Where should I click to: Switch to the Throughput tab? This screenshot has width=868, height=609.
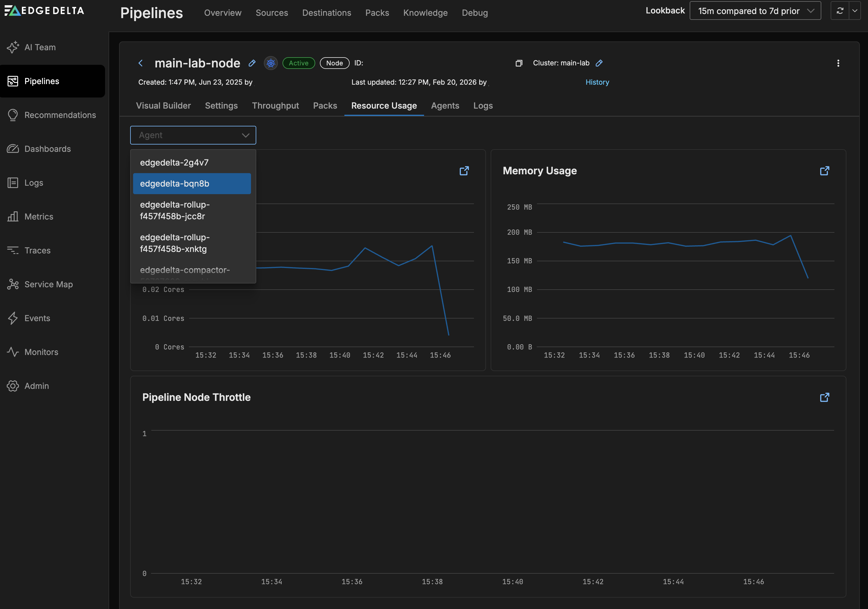click(275, 105)
